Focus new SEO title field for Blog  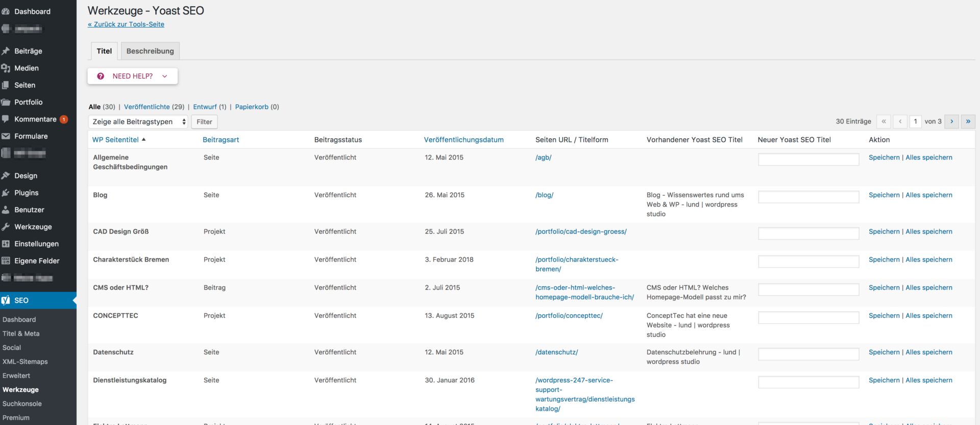point(808,197)
